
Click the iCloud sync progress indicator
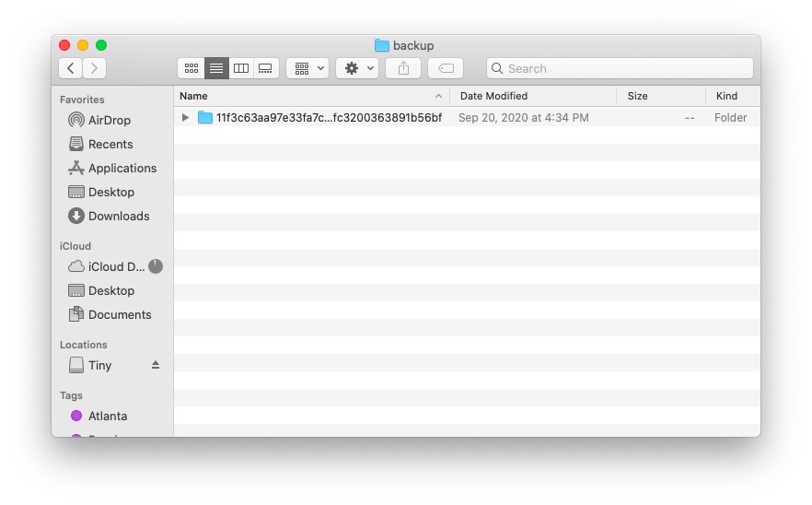click(x=156, y=266)
